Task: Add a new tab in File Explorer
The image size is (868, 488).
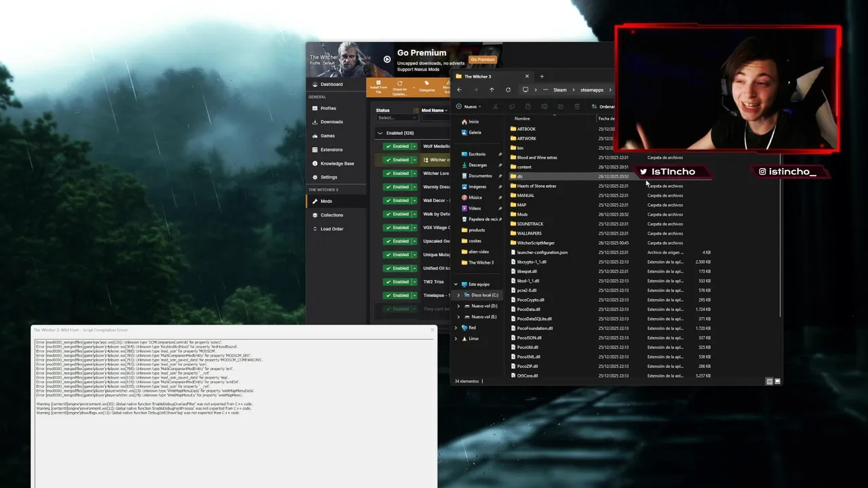Action: (541, 77)
